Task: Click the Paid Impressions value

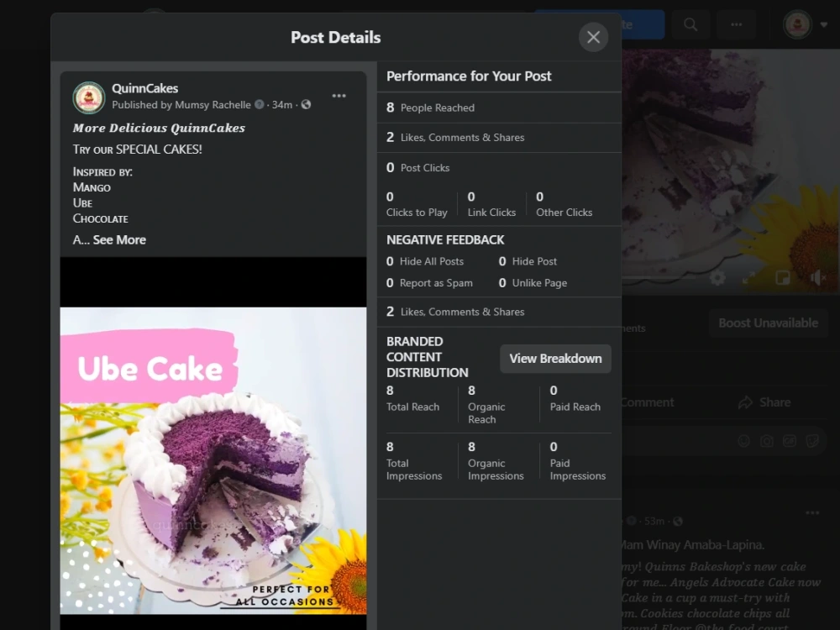Action: coord(578,461)
